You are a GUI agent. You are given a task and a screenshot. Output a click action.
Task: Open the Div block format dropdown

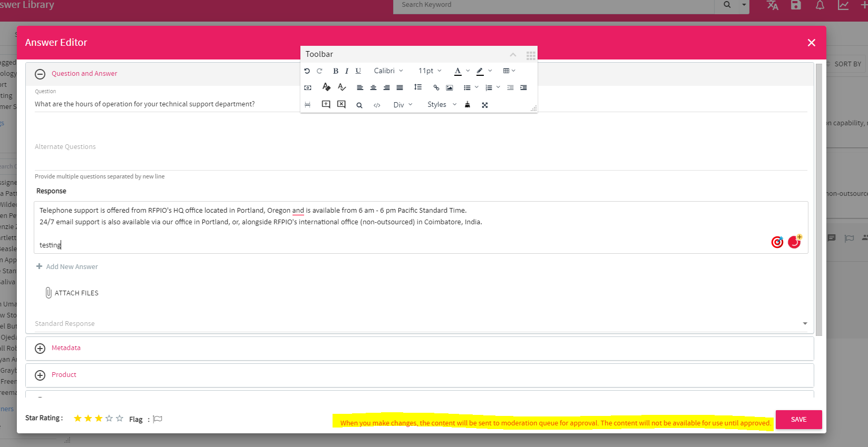pyautogui.click(x=403, y=105)
